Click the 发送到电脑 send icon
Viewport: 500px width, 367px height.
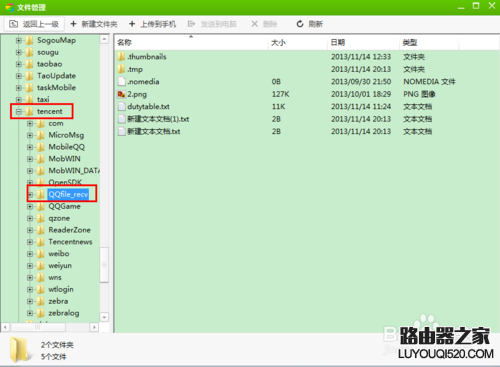[x=191, y=24]
